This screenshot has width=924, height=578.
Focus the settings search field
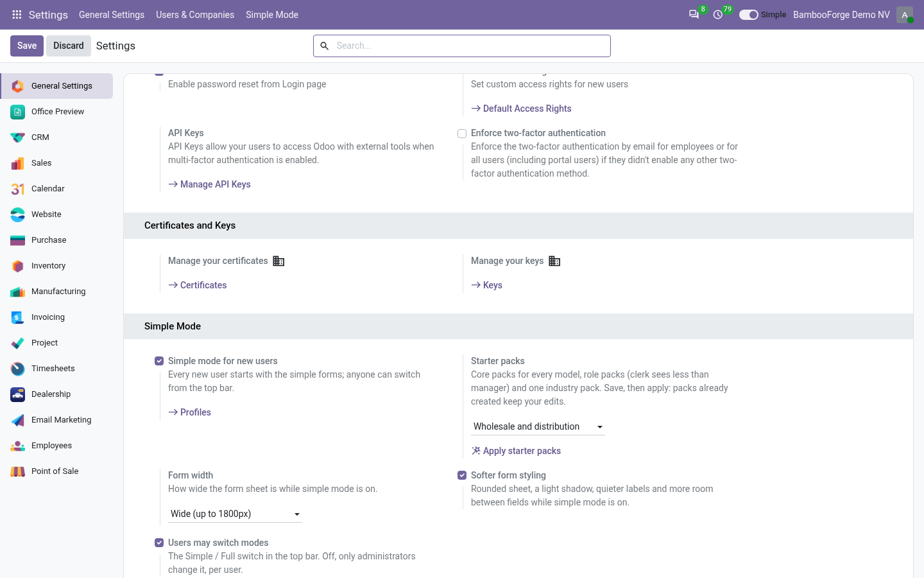tap(462, 46)
